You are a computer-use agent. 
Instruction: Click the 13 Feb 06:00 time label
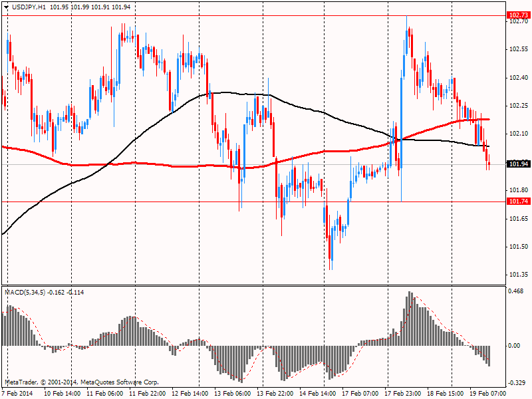(232, 393)
